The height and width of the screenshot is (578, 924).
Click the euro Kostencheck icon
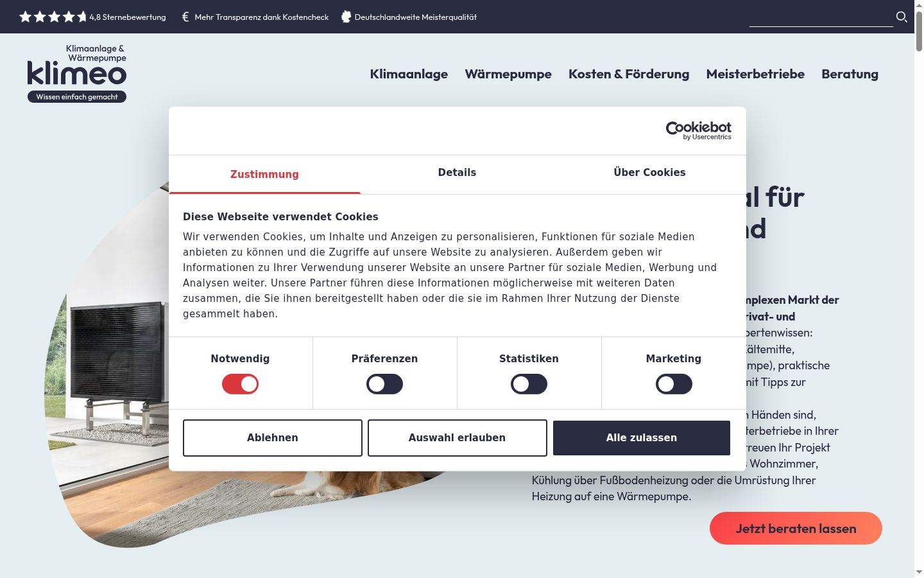[185, 17]
